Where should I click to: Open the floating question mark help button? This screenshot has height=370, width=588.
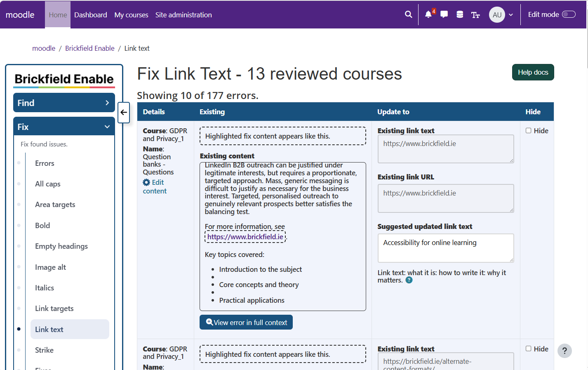point(564,351)
